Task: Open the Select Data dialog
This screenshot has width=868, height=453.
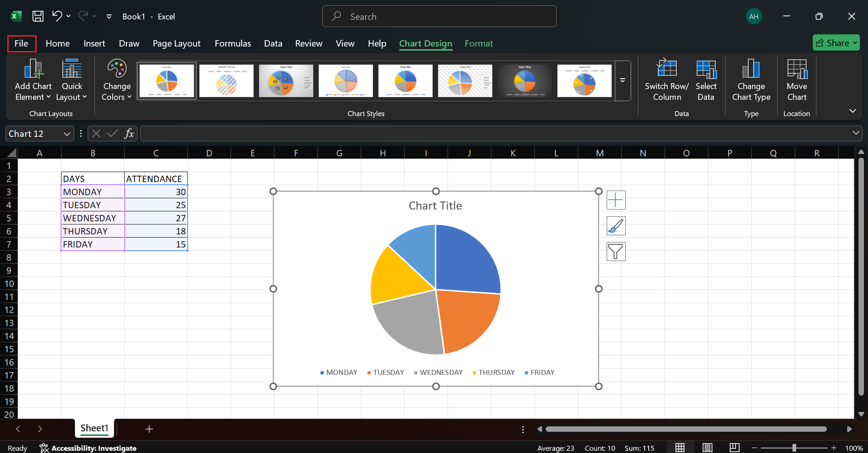Action: pyautogui.click(x=706, y=80)
